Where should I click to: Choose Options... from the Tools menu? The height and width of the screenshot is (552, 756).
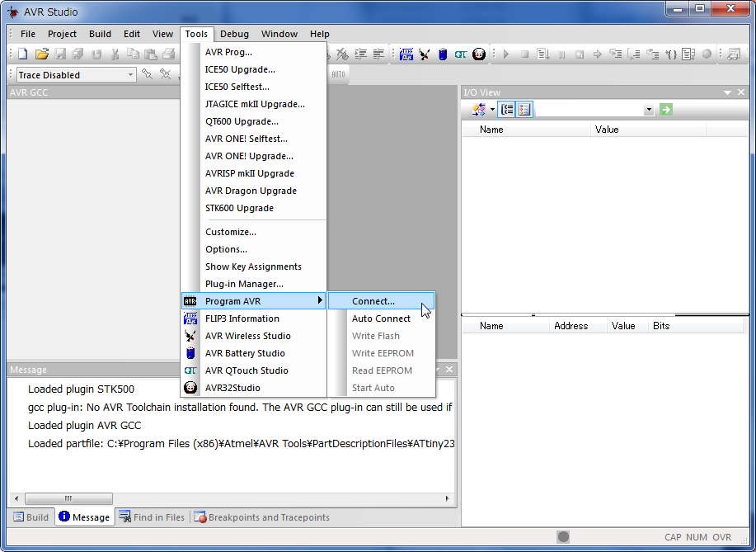tap(254, 249)
